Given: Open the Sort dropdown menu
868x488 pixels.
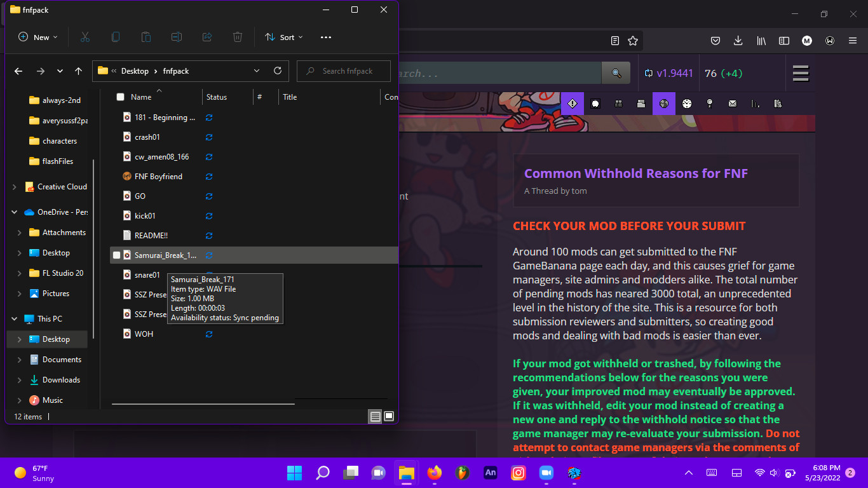Looking at the screenshot, I should (284, 37).
